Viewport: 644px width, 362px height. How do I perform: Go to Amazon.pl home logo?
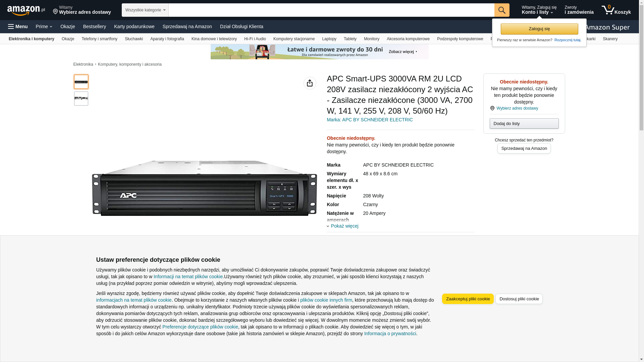coord(26,10)
